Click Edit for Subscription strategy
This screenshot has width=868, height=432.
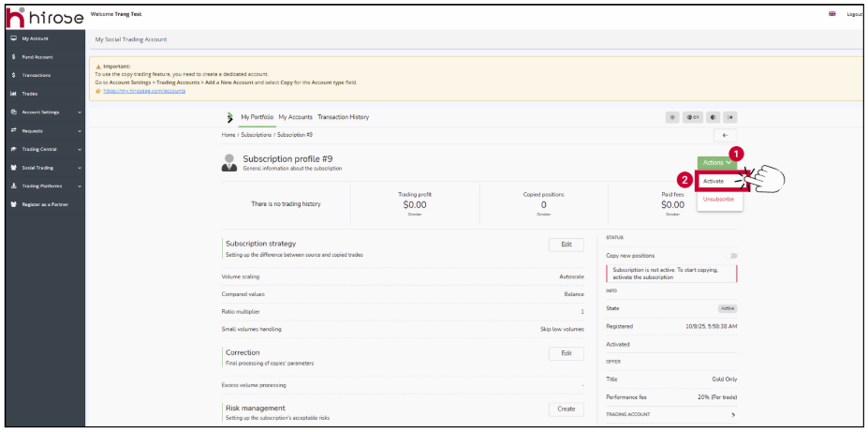click(x=566, y=245)
